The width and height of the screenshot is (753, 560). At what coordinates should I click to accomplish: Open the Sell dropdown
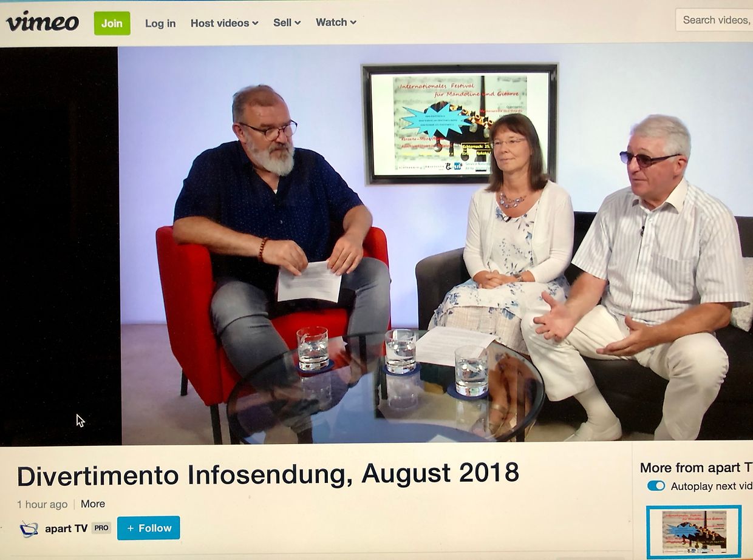(287, 22)
